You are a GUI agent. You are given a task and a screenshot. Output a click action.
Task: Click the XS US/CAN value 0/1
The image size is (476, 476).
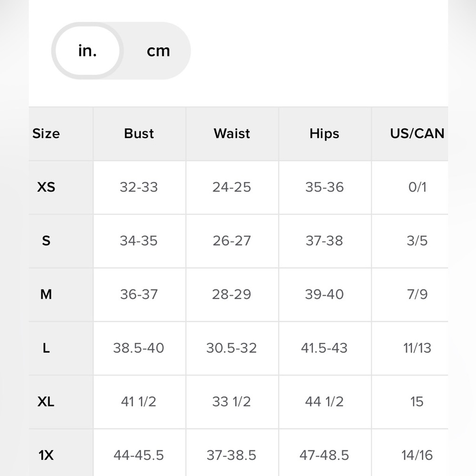417,187
